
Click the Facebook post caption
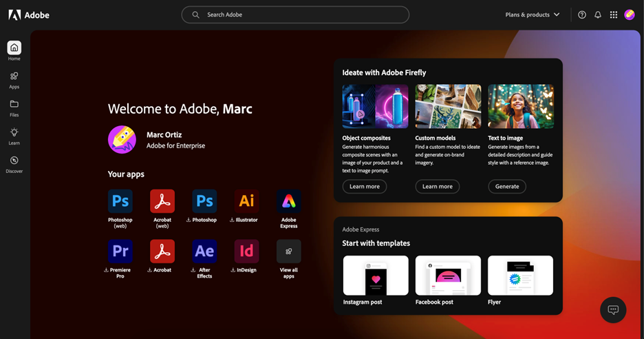pos(434,302)
